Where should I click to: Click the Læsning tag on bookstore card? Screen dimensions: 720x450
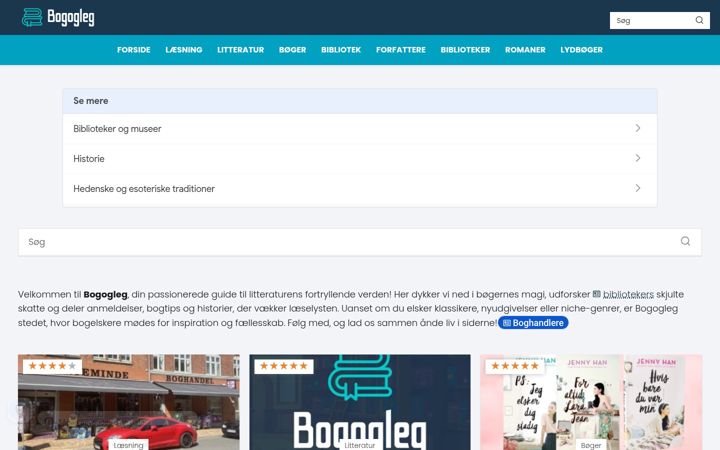point(129,445)
